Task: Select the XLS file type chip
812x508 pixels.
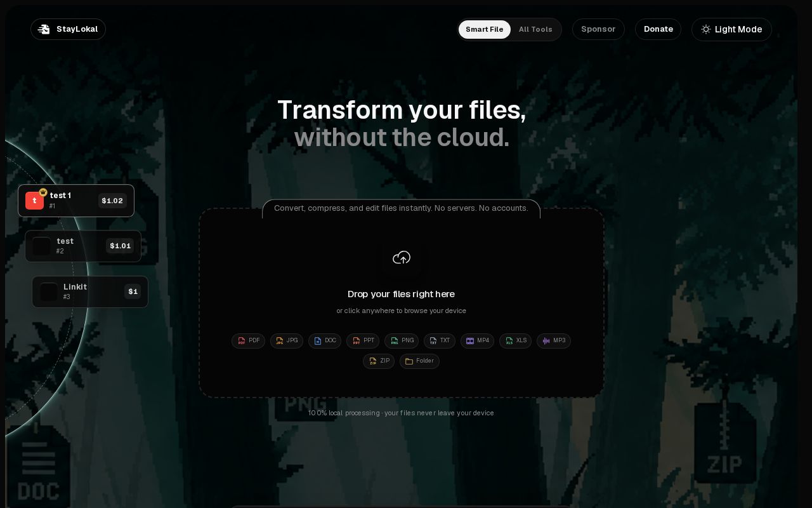Action: pos(515,341)
